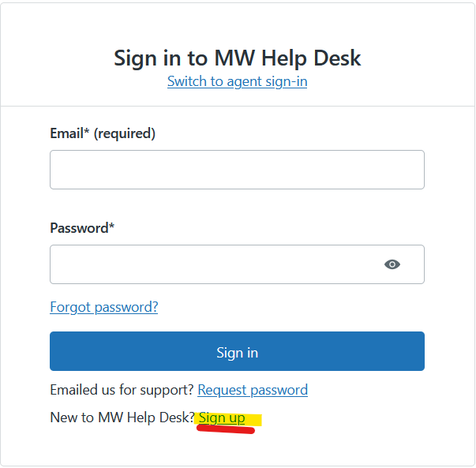Select the Password* field label
The height and width of the screenshot is (468, 476).
tap(82, 228)
